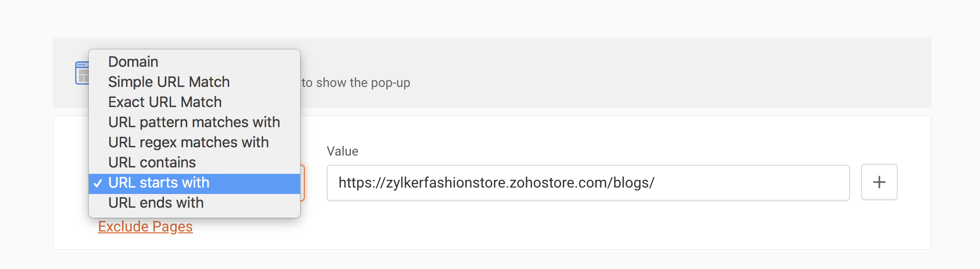This screenshot has height=269, width=980.
Task: Click the orange-bordered dropdown edge behind the menu
Action: pos(302,183)
